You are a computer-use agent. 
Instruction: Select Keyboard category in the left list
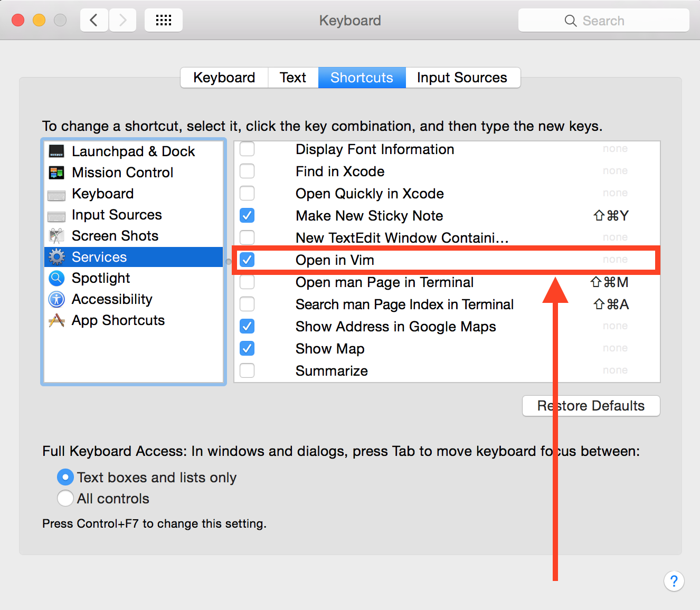click(103, 194)
